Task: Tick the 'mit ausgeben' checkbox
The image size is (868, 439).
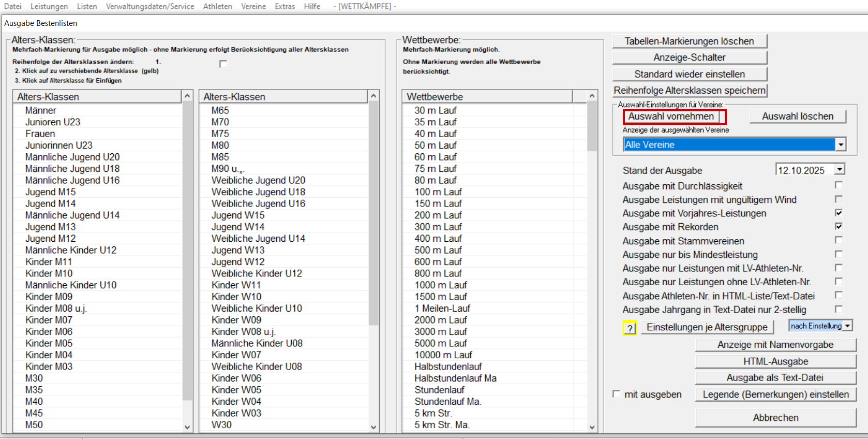Action: 616,394
